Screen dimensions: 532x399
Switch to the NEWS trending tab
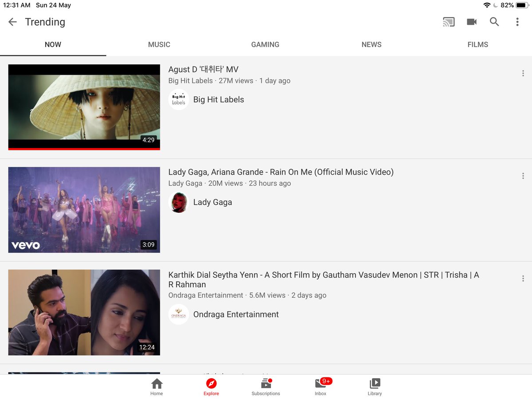[x=372, y=44]
